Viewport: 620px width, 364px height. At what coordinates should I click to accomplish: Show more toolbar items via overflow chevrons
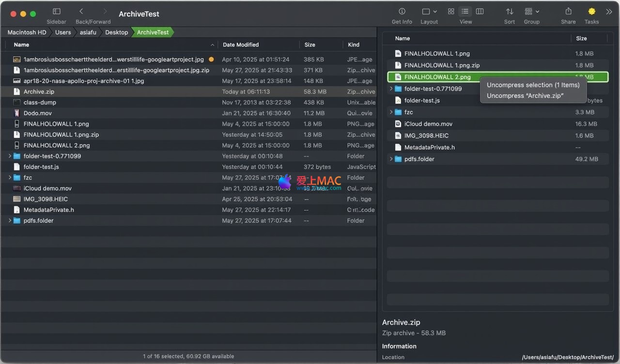tap(609, 12)
